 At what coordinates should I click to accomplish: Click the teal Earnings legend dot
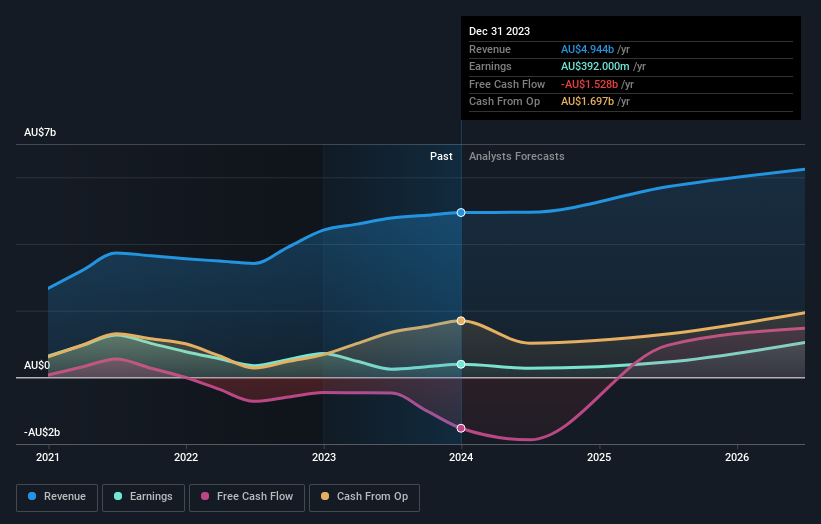[118, 496]
